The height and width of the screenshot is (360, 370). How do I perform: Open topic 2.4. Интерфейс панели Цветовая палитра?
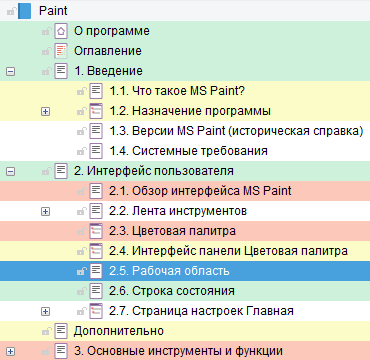point(228,251)
